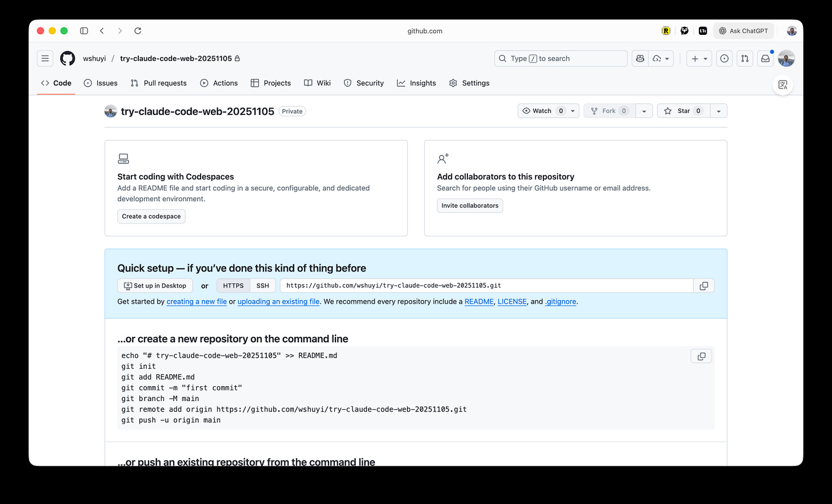Click the Ask ChatGPT button
Viewport: 832px width, 504px height.
click(743, 31)
